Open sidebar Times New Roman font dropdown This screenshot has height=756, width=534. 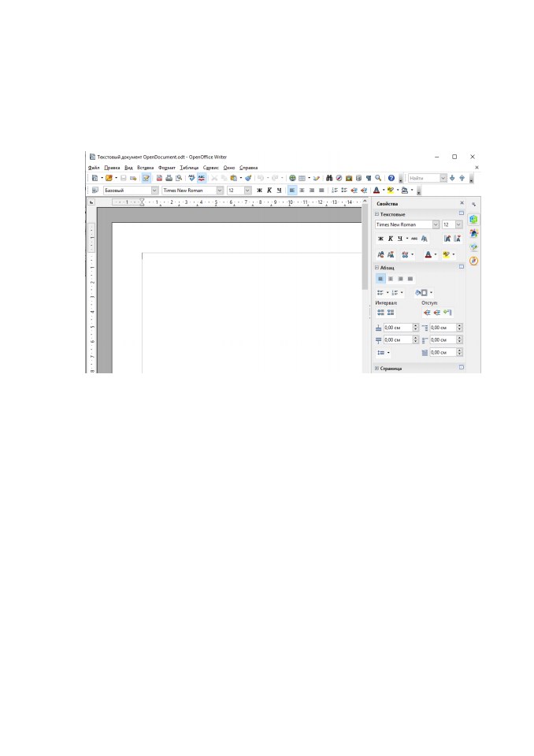[x=436, y=224]
